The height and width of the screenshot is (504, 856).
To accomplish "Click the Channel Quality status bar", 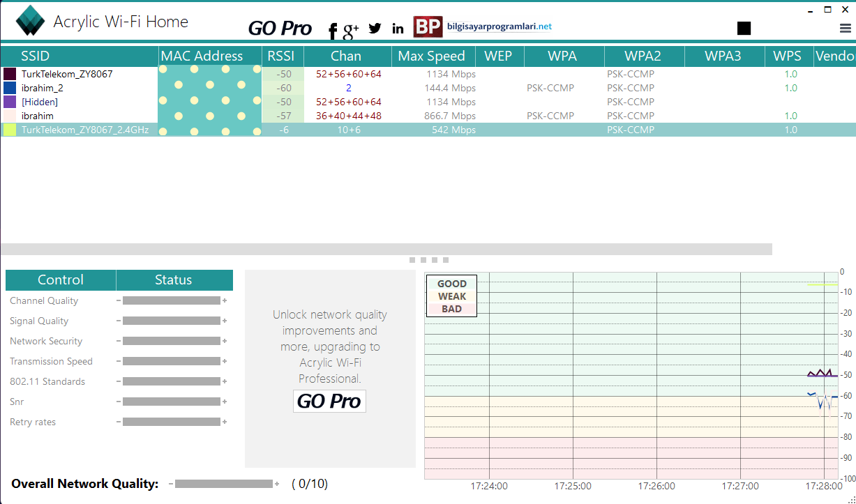I will click(172, 300).
